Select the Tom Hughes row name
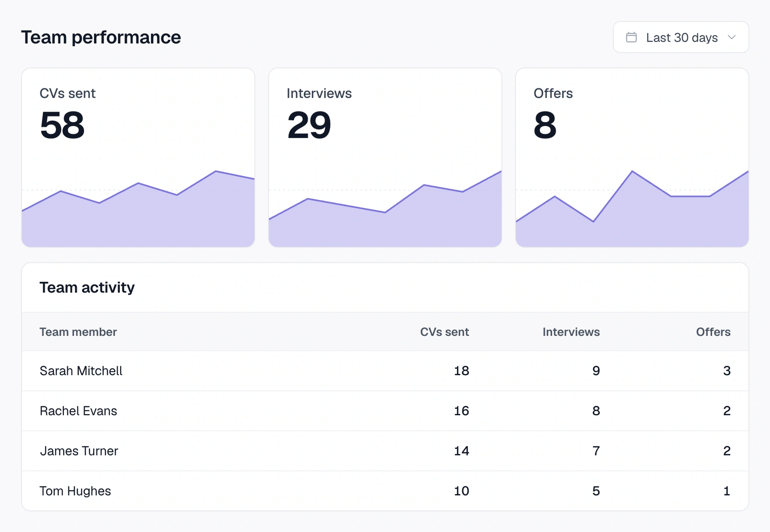This screenshot has width=770, height=532. [x=75, y=491]
